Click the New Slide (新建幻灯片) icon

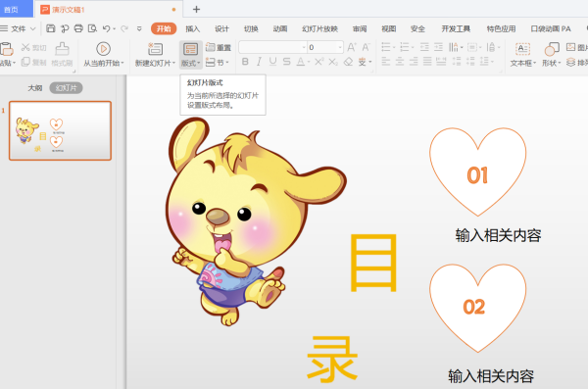point(155,49)
